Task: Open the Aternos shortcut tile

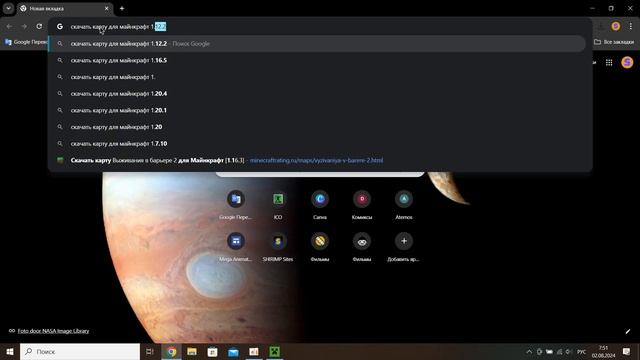Action: coord(404,205)
